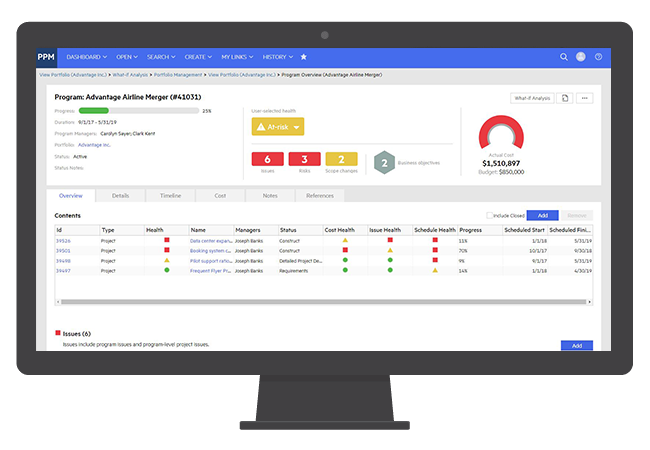
Task: Open project ID 39526
Action: pyautogui.click(x=63, y=241)
